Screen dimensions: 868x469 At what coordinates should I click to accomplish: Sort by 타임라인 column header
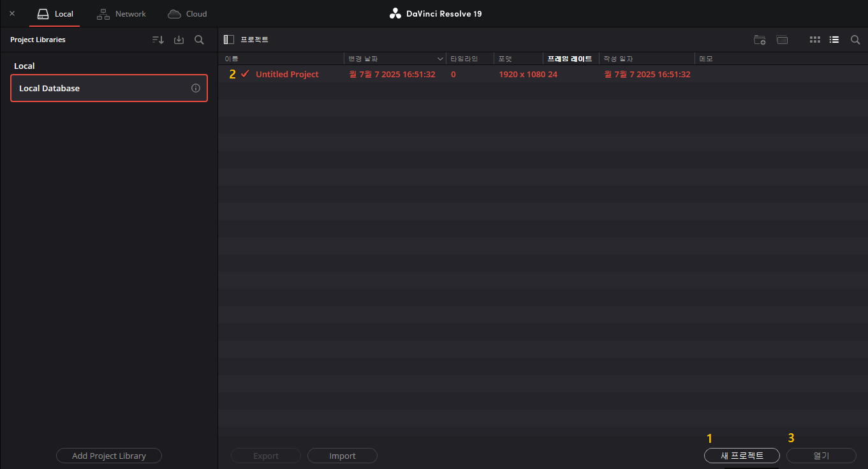pos(469,59)
